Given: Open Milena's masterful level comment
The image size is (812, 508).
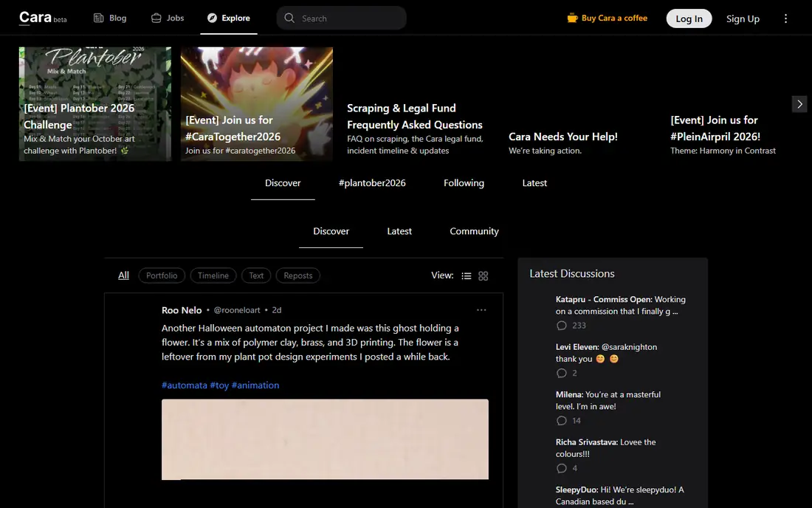Looking at the screenshot, I should tap(608, 400).
